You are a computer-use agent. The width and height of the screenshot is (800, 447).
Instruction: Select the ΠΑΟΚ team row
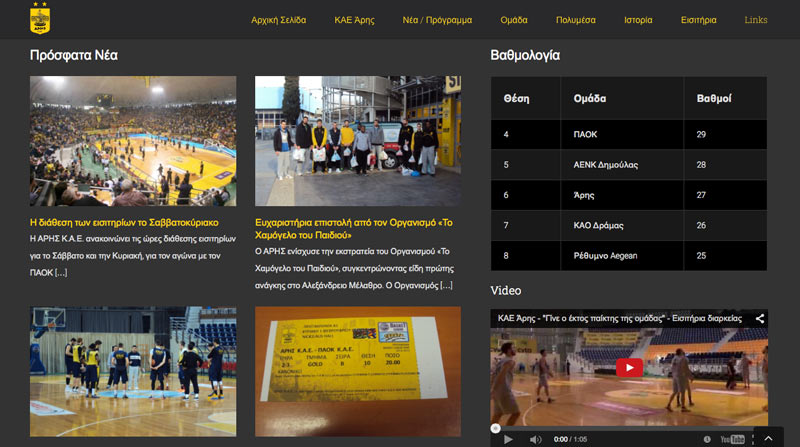(629, 135)
